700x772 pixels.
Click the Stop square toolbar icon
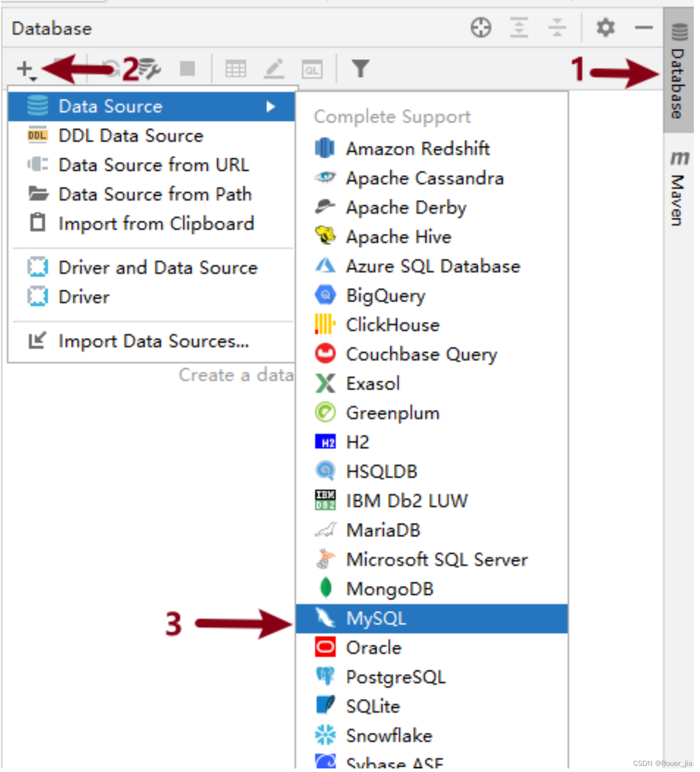pyautogui.click(x=187, y=68)
